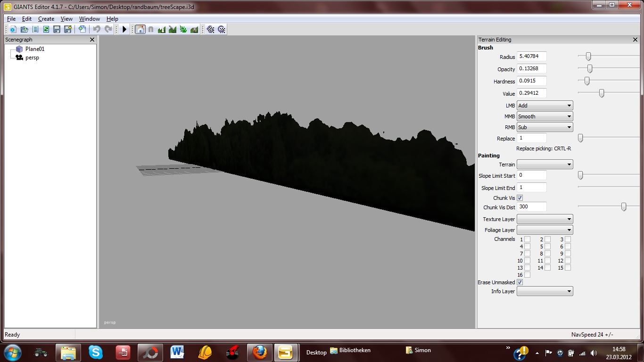This screenshot has width=644, height=362.
Task: Click the yellow hard hat taskbar icon
Action: point(205,352)
